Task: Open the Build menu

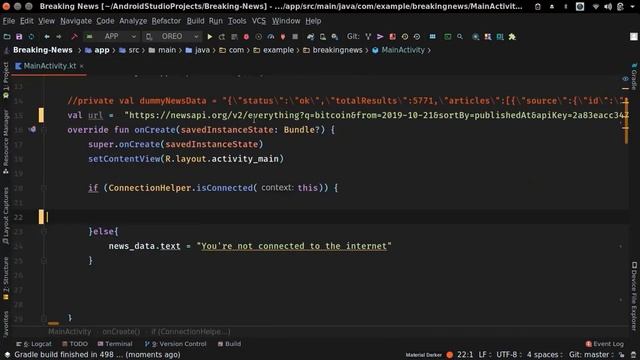Action: click(x=195, y=21)
